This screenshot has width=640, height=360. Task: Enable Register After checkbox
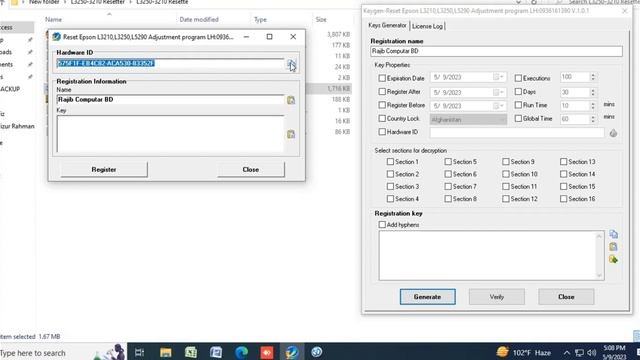[382, 92]
